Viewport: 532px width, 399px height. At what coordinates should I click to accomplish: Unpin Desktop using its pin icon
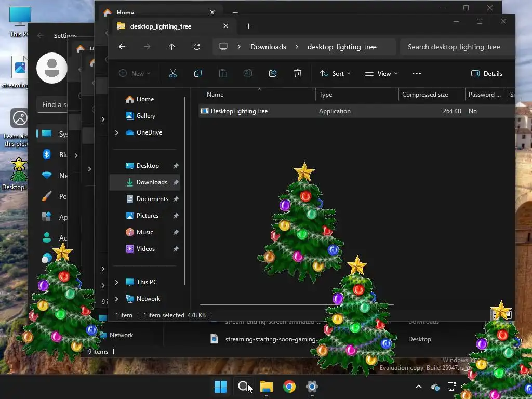tap(176, 166)
